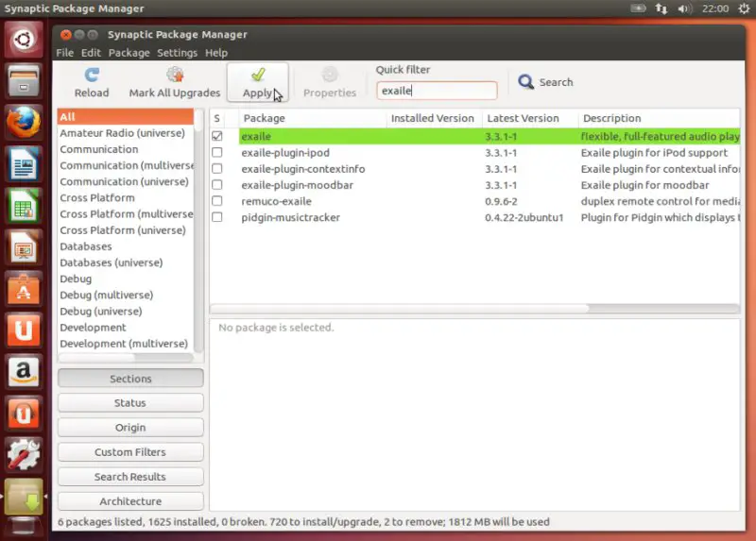Click sections list horizontal scrollbar
The image size is (756, 541).
[97, 358]
